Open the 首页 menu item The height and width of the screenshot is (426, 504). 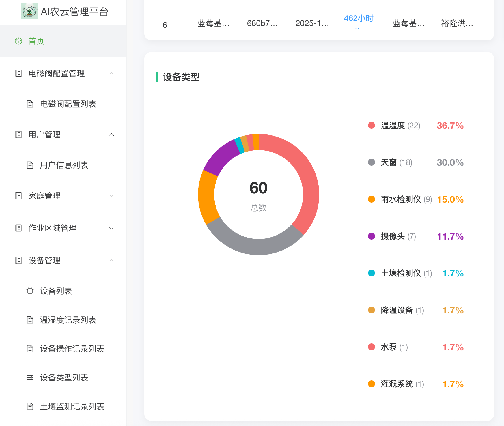[x=36, y=41]
